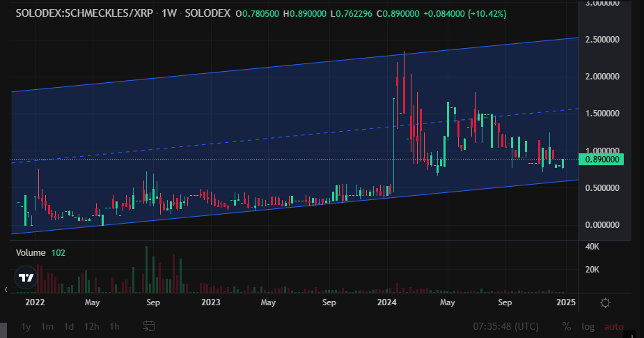The width and height of the screenshot is (644, 338).
Task: Open the go-to-date calendar icon
Action: pyautogui.click(x=149, y=326)
